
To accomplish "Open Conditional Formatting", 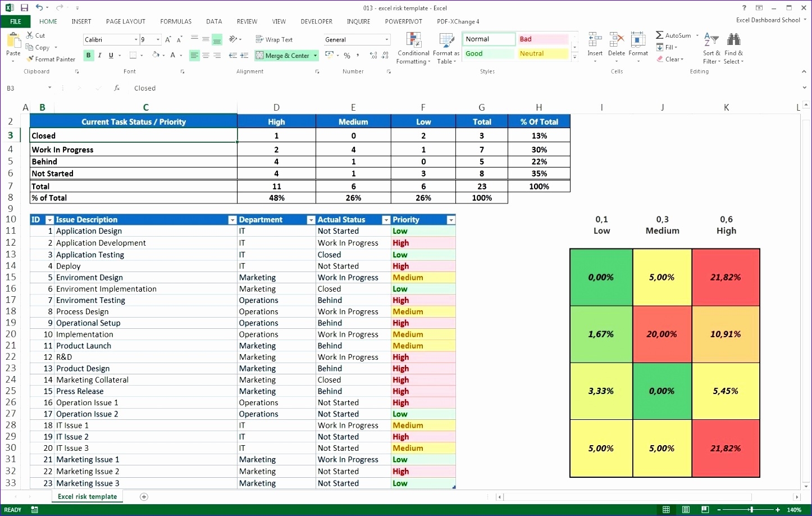I will point(413,48).
